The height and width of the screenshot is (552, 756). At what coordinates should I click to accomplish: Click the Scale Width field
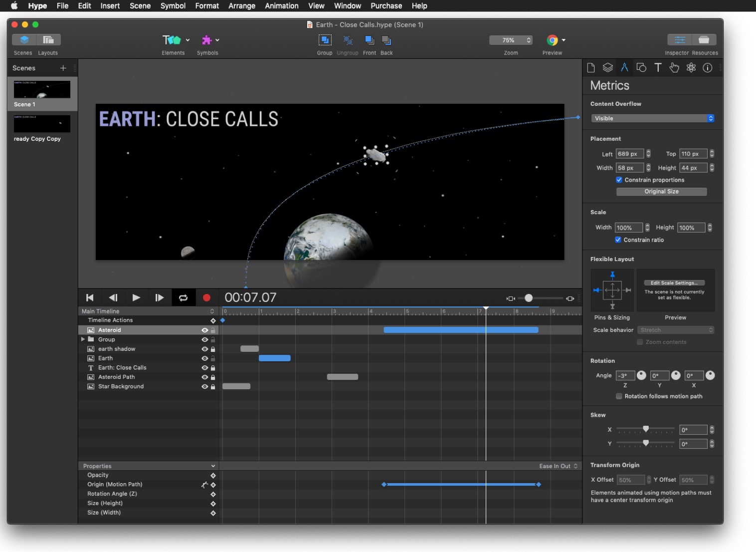(628, 228)
